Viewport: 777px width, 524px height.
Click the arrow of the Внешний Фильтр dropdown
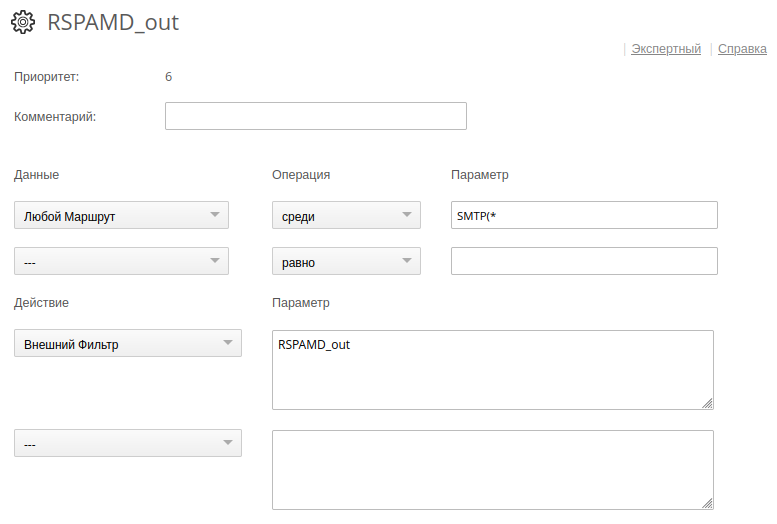click(228, 343)
